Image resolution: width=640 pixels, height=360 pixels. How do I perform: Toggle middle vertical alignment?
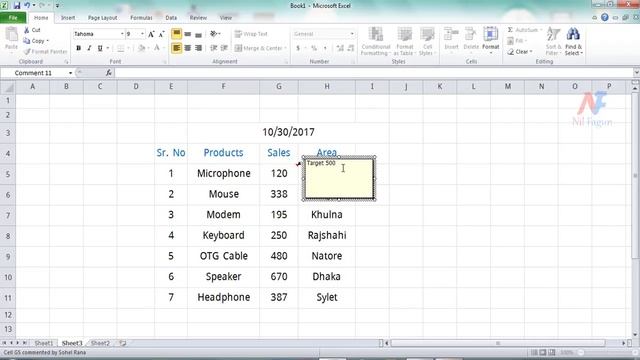pos(187,34)
